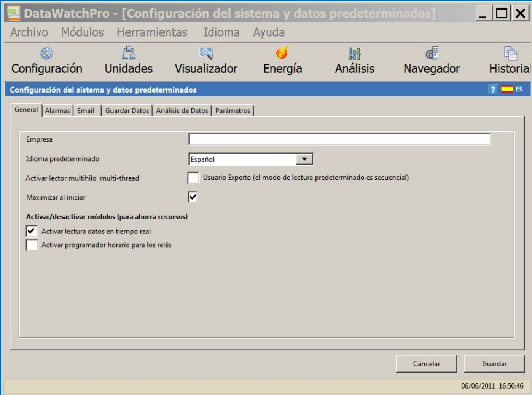This screenshot has width=532, height=395.
Task: Click the blue help question mark icon
Action: [x=493, y=90]
